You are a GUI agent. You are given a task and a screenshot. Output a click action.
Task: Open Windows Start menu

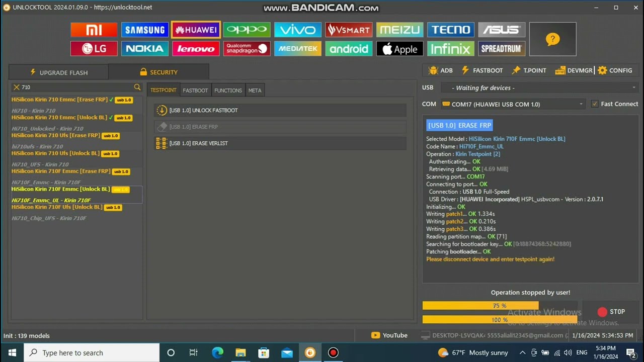12,352
